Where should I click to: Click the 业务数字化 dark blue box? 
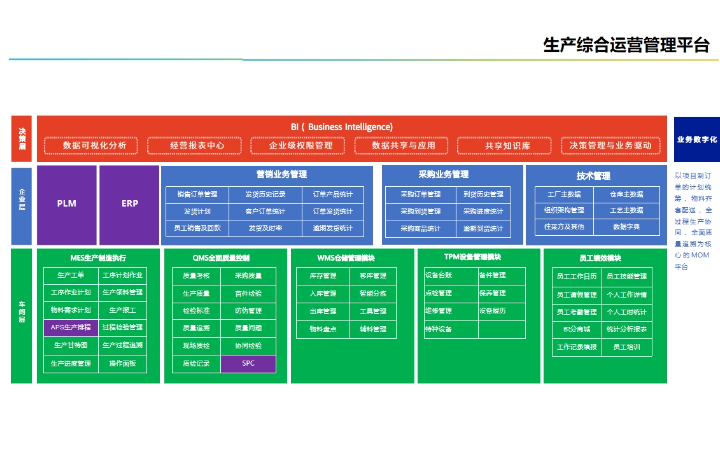pos(697,140)
